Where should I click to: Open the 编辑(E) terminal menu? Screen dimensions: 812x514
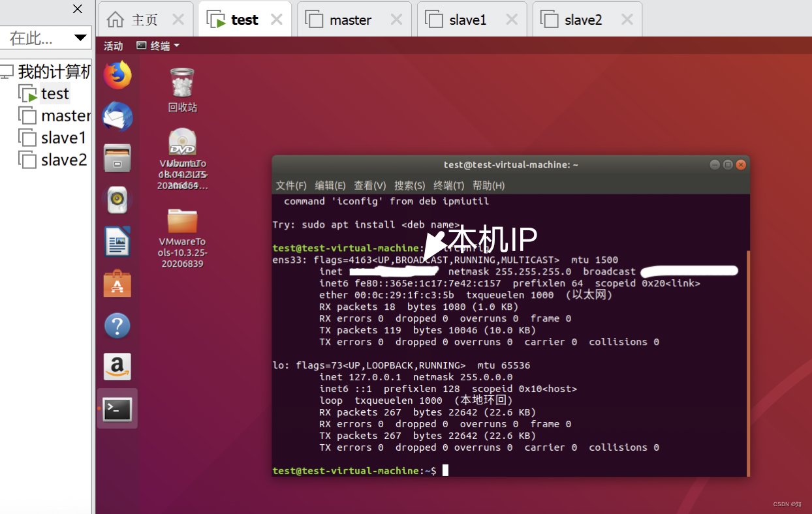click(330, 185)
